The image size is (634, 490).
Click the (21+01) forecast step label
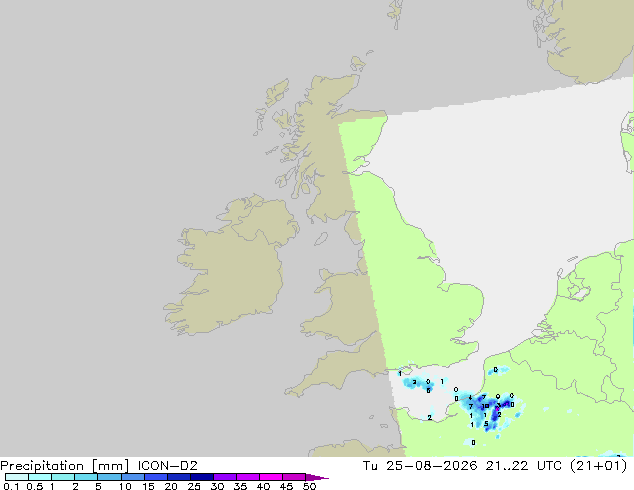coord(598,466)
